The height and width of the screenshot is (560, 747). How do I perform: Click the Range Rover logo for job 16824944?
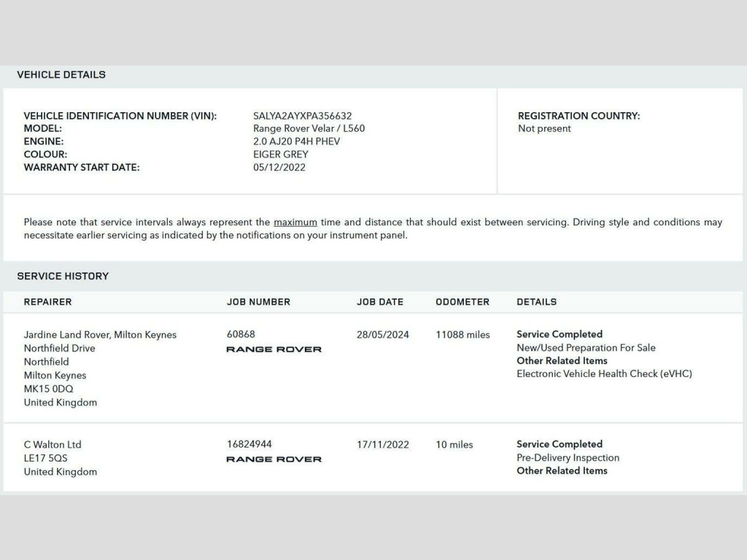point(274,459)
